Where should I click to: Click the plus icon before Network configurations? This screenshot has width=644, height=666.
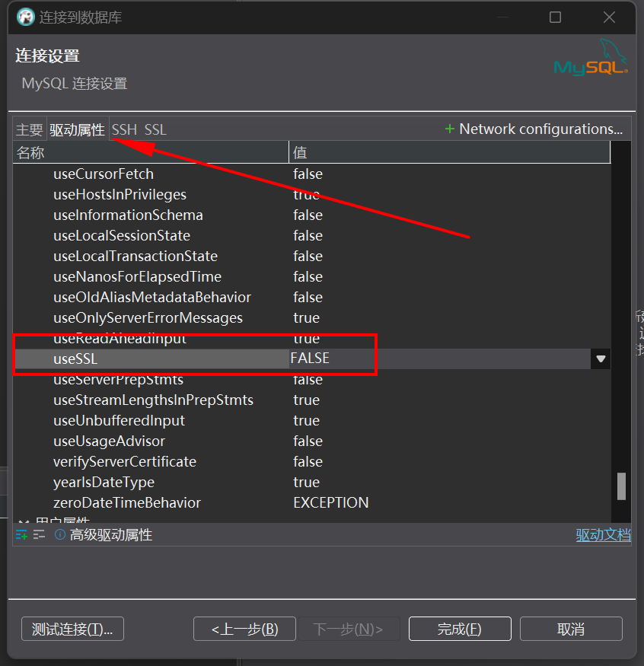tap(448, 129)
